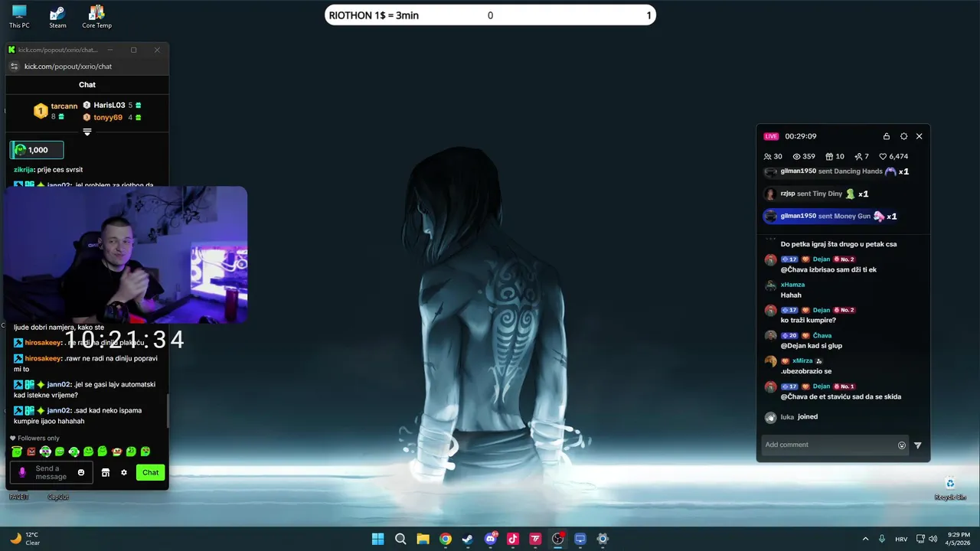The width and height of the screenshot is (980, 551).
Task: Switch HRV keyboard language indicator
Action: coord(901,539)
